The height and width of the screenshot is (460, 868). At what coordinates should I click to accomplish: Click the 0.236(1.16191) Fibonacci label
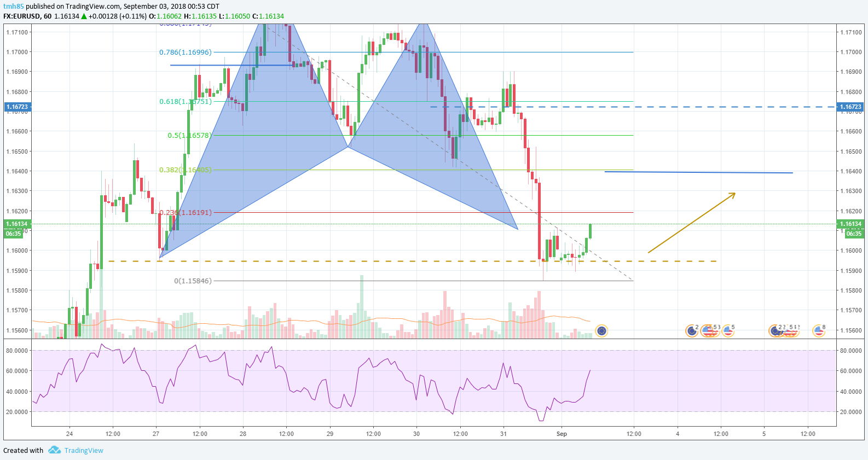[186, 212]
